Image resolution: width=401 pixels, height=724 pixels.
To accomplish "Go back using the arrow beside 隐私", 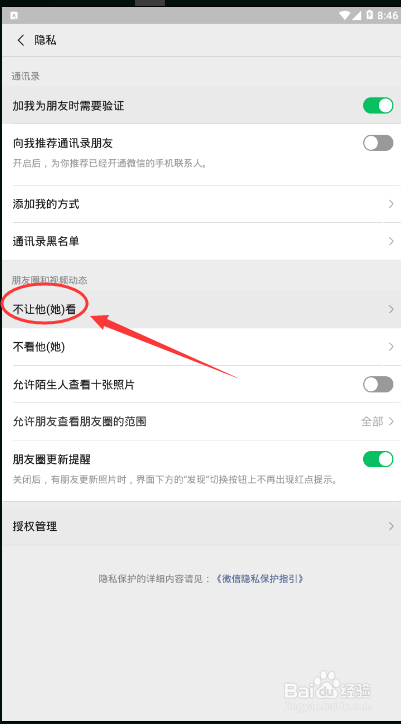I will tap(21, 40).
